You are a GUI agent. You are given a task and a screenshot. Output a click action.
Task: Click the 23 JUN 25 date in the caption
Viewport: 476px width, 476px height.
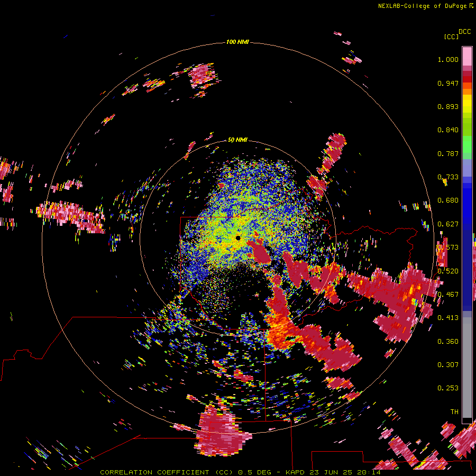pos(331,472)
